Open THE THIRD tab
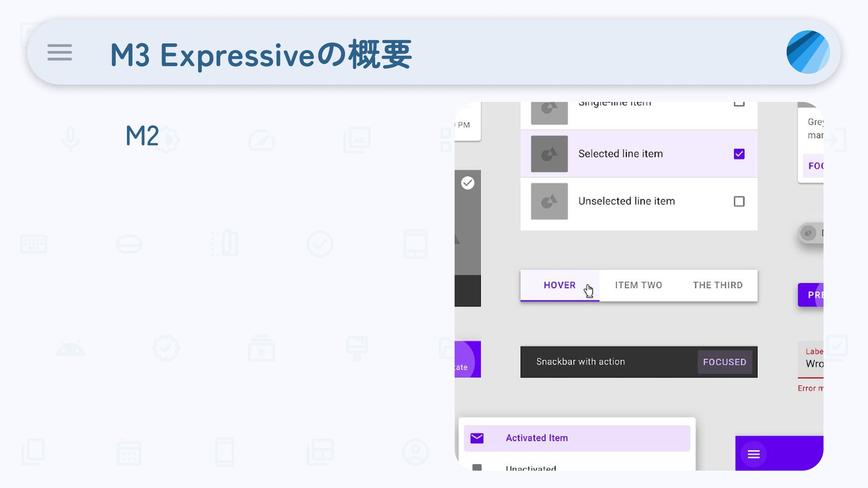 (x=718, y=286)
